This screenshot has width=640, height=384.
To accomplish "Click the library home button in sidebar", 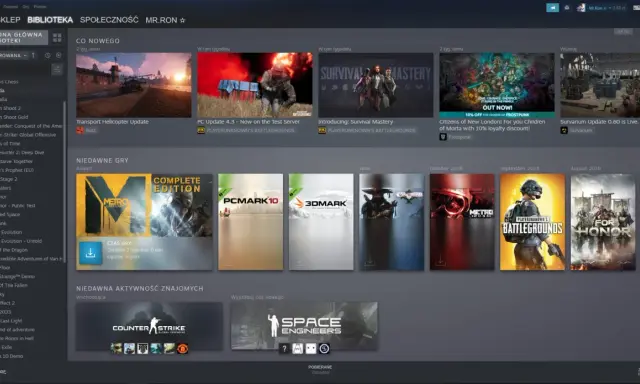I will click(x=24, y=38).
